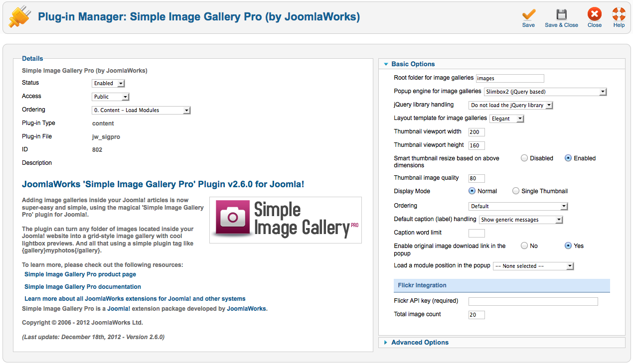Click the Total image count field
Image resolution: width=633 pixels, height=364 pixels.
tap(476, 315)
